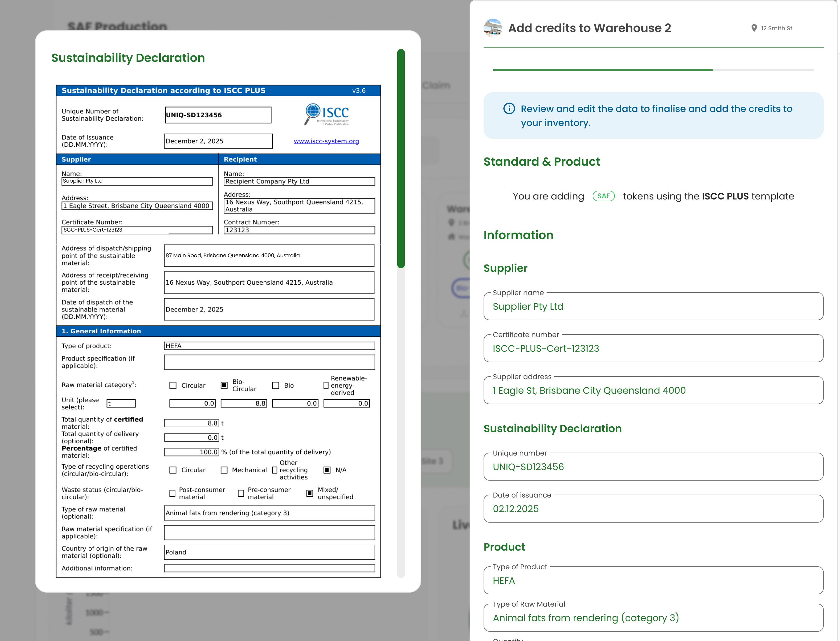Select the N/A recycling operations checkbox
Image resolution: width=840 pixels, height=641 pixels.
(x=327, y=470)
